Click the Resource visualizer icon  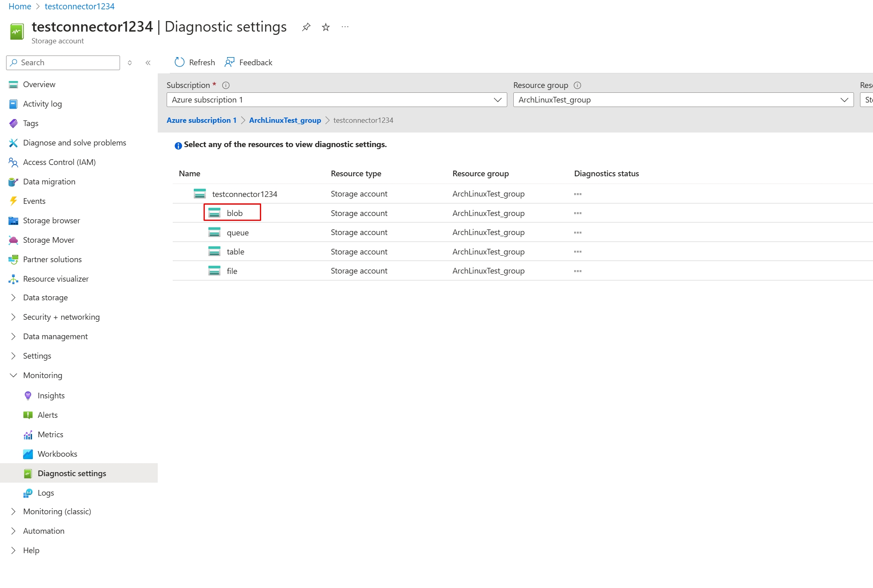coord(13,279)
